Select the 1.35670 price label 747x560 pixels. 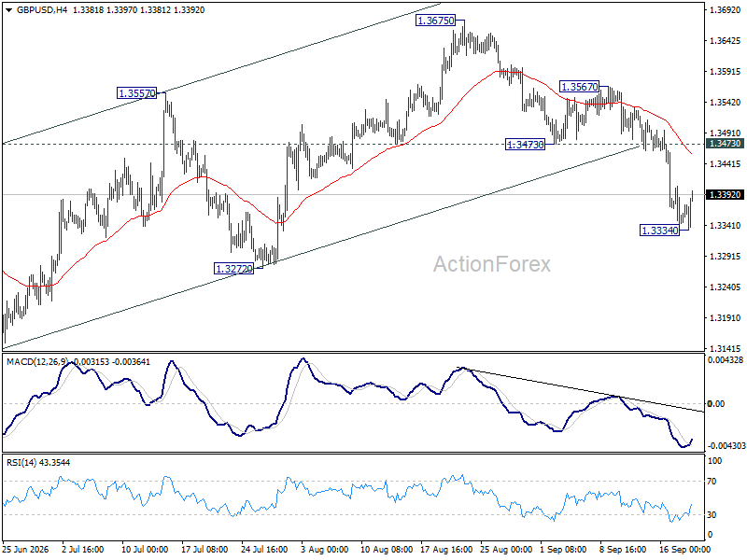coord(579,87)
